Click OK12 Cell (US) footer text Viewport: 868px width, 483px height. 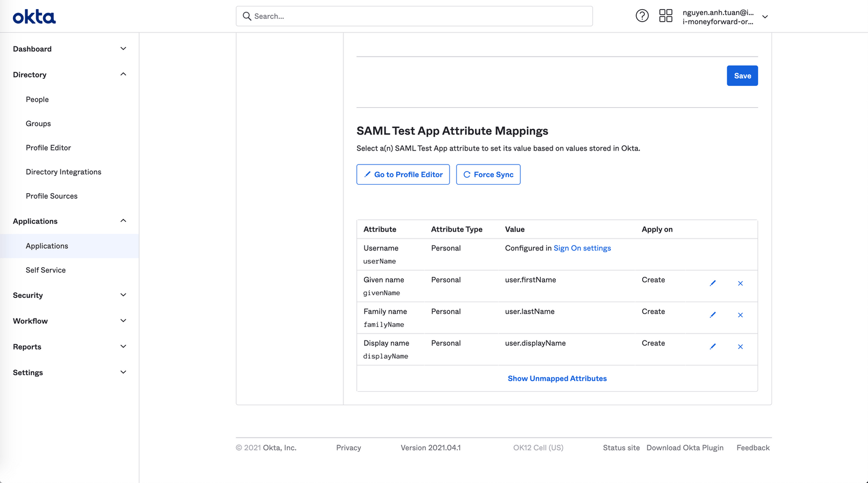click(x=538, y=448)
